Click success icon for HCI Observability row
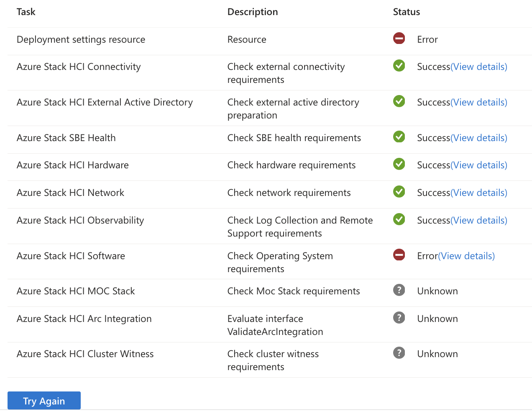Screen dimensions: 532x417 pos(399,219)
